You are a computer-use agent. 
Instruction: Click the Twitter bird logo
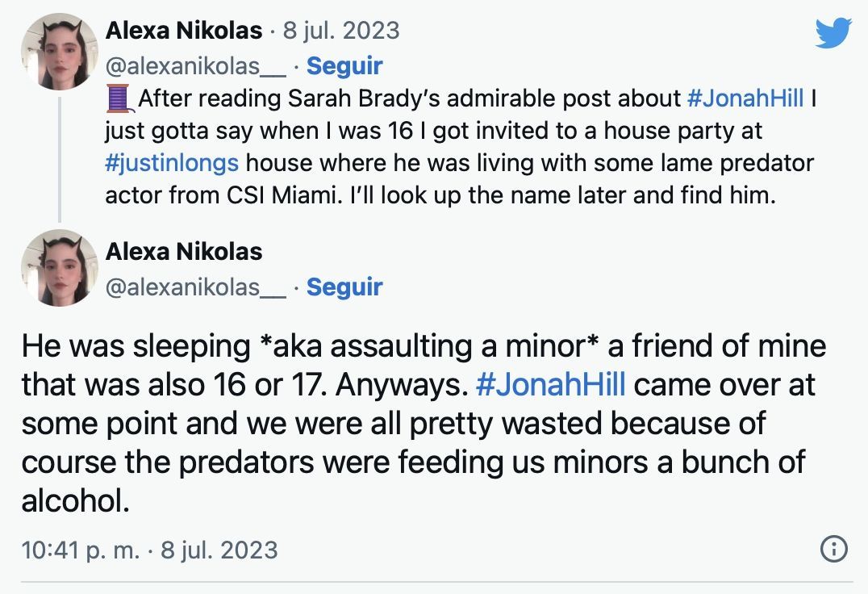pyautogui.click(x=833, y=33)
